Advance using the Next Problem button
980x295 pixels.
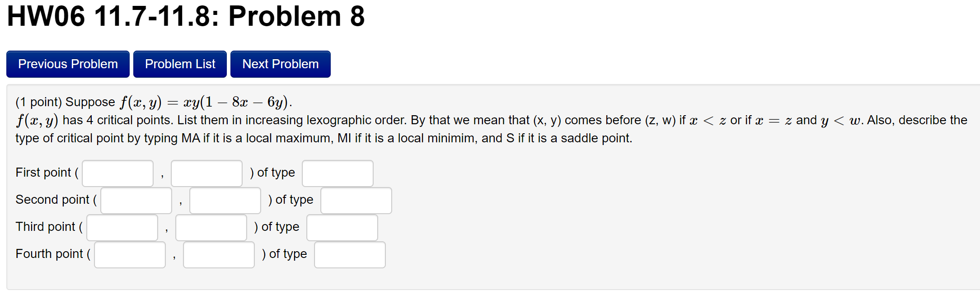(280, 64)
